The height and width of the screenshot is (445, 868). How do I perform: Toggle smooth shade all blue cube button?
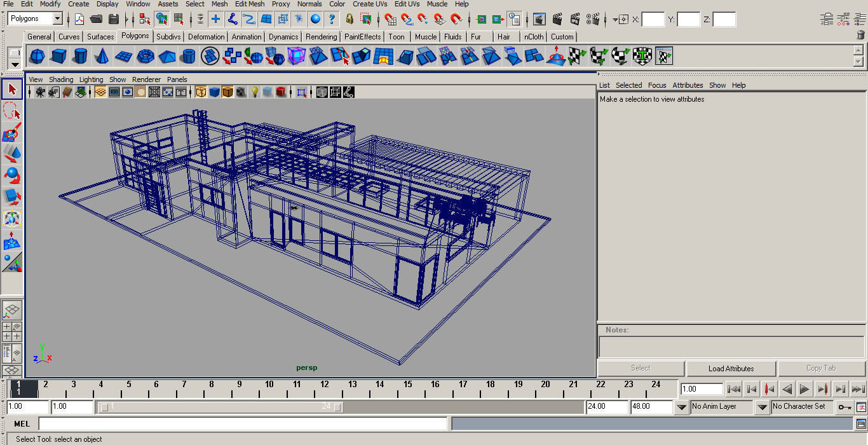[x=214, y=92]
